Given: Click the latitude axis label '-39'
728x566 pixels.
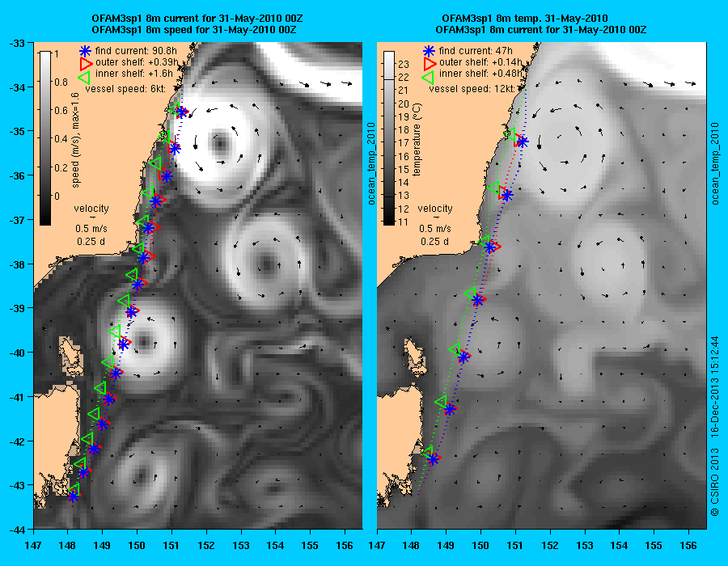Looking at the screenshot, I should click(x=16, y=308).
